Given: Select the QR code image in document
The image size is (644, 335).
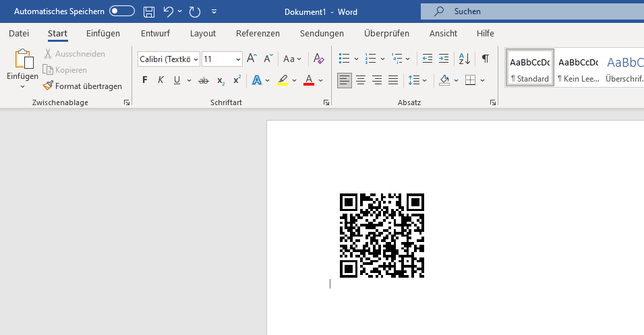Looking at the screenshot, I should 382,236.
